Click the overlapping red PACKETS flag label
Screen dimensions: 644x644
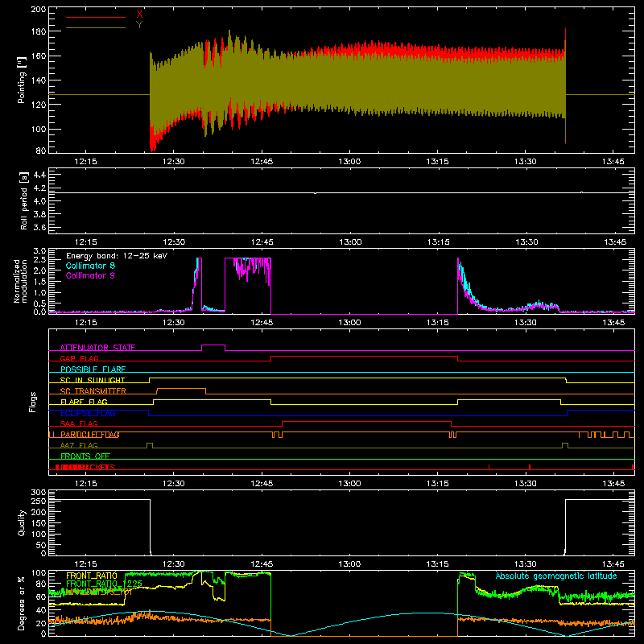coord(85,468)
